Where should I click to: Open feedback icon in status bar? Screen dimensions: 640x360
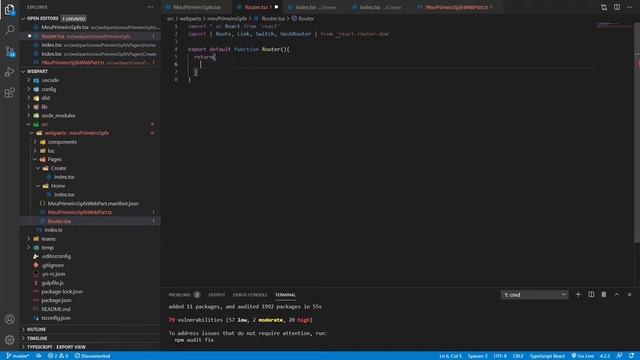[x=620, y=356]
